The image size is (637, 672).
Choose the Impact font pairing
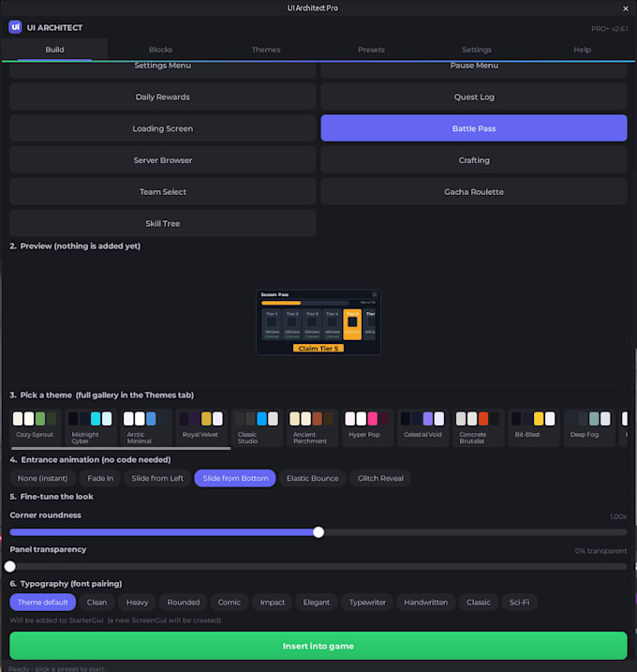[x=272, y=602]
